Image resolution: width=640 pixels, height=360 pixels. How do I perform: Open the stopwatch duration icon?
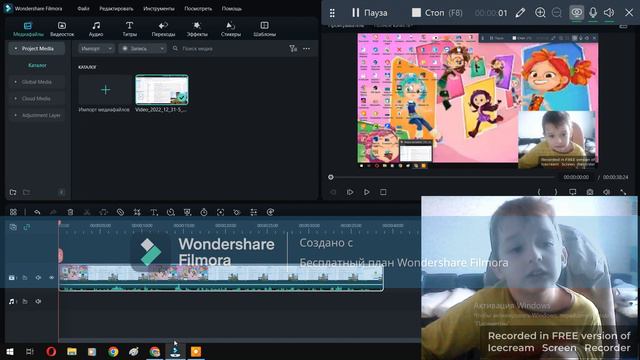coord(204,212)
